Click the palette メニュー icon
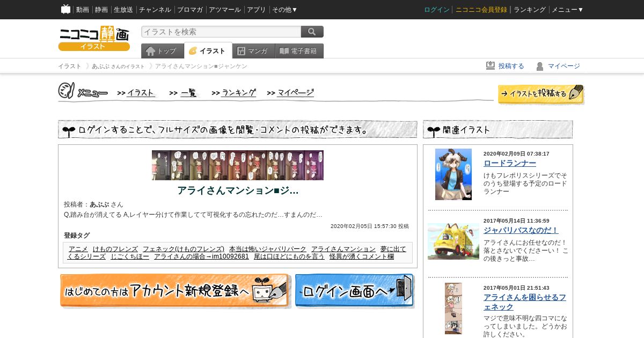 [x=66, y=91]
